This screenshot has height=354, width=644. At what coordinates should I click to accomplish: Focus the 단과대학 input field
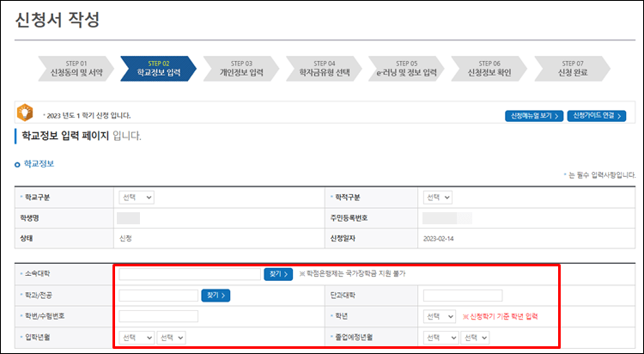(463, 296)
